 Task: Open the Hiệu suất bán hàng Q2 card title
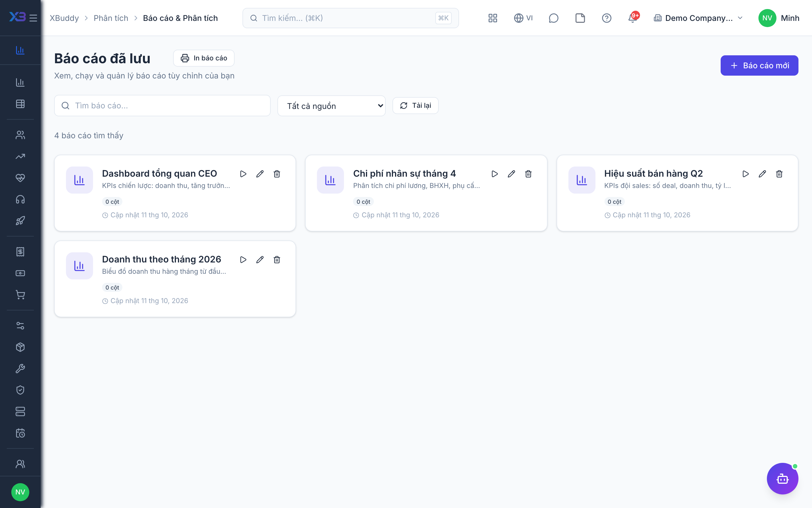[x=653, y=174]
